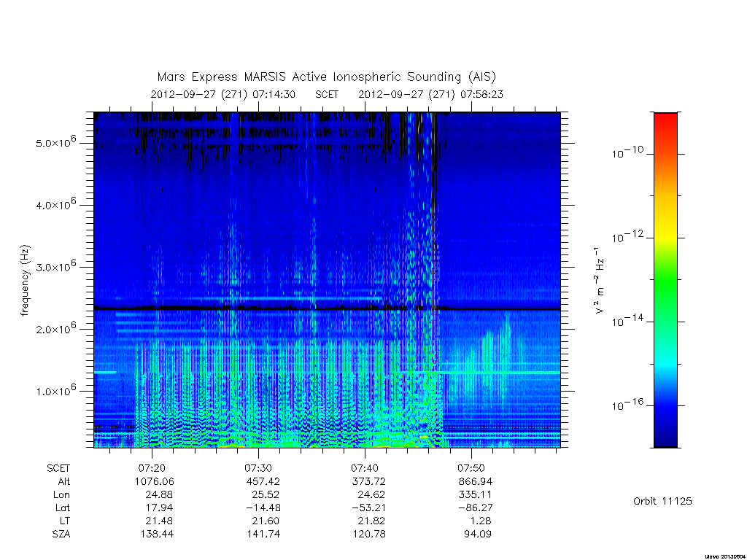Click the 'V² m⁻² Hz⁻¹' colorbar unit label
This screenshot has width=747, height=560.
click(x=599, y=279)
